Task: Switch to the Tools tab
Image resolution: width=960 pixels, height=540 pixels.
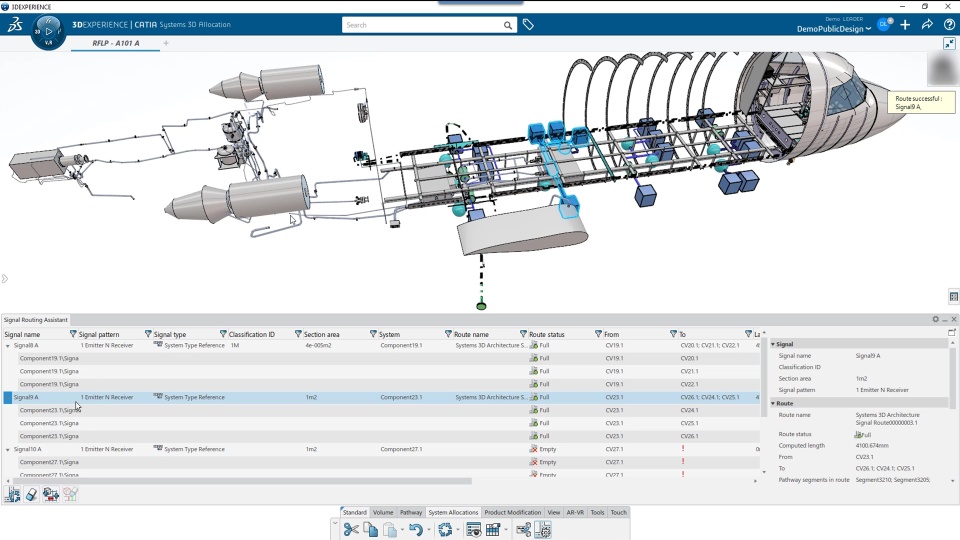Action: point(598,512)
